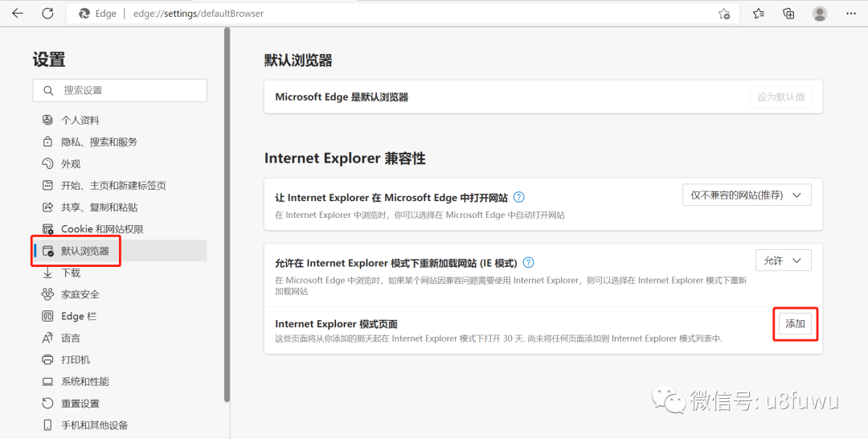Open 家庭安全 settings
Image resolution: width=868 pixels, height=439 pixels.
[x=80, y=294]
